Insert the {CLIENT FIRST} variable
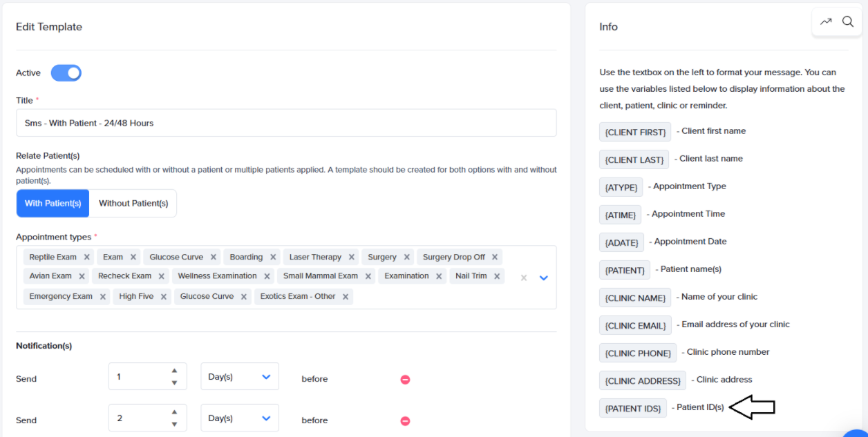 634,132
